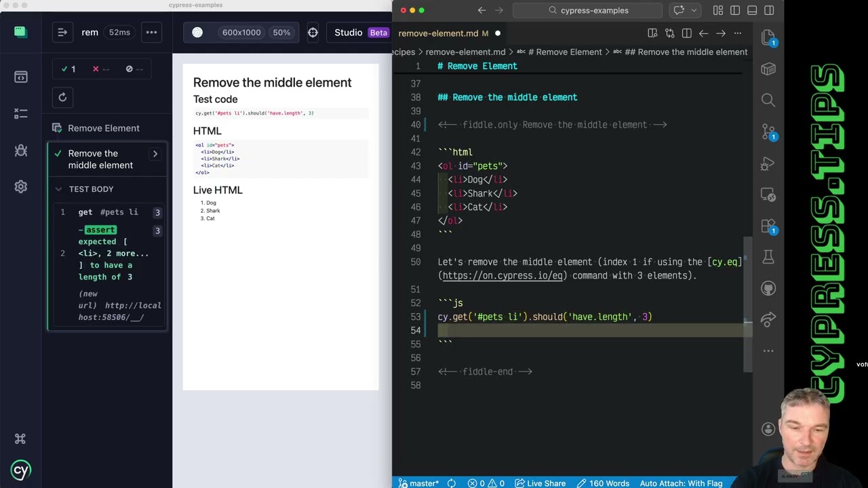The height and width of the screenshot is (488, 868).
Task: Expand the 'Remove the middle element' test chevron
Action: coord(155,154)
